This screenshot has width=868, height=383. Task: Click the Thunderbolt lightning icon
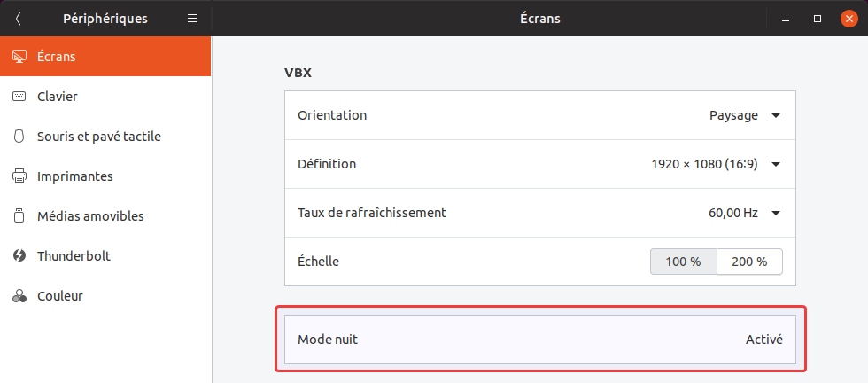click(x=19, y=256)
